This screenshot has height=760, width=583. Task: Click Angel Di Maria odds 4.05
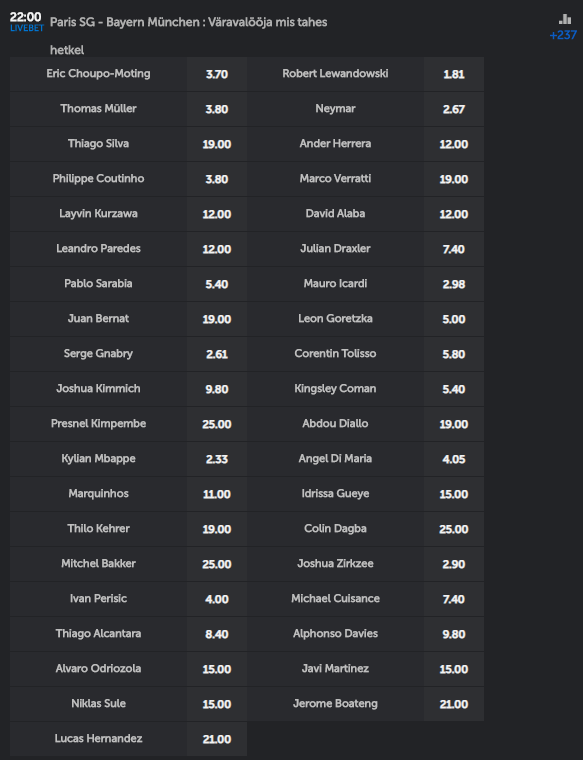[454, 459]
